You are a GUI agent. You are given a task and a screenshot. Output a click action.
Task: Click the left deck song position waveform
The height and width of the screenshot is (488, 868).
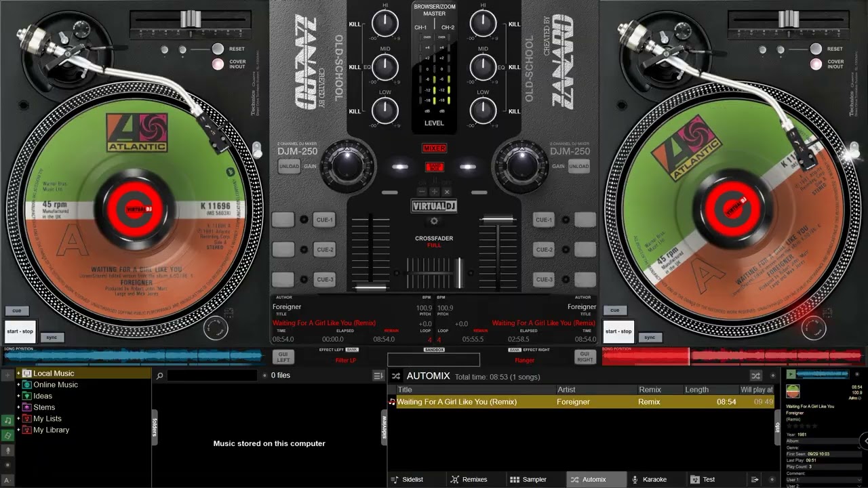(134, 356)
